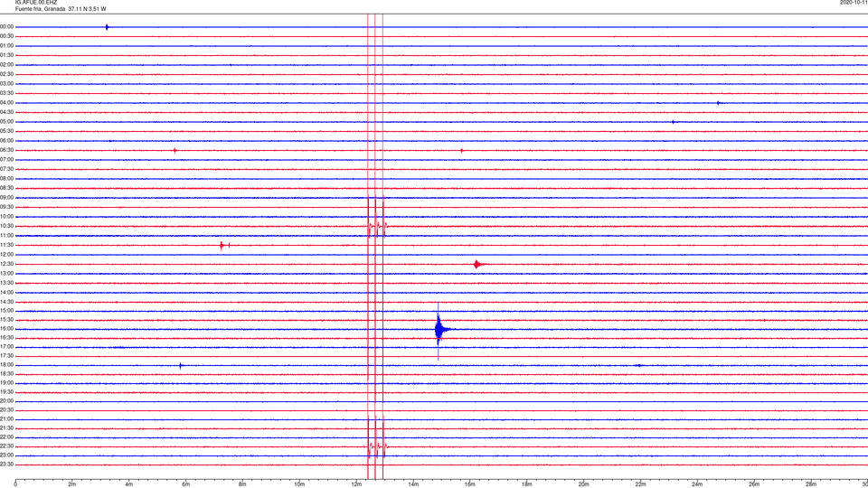Click the 15:00 trace time label
The width and height of the screenshot is (868, 488).
(x=7, y=311)
